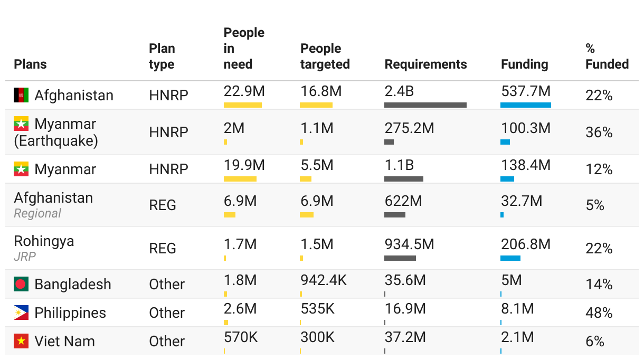
Task: Sort by Funding column header
Action: (x=524, y=64)
